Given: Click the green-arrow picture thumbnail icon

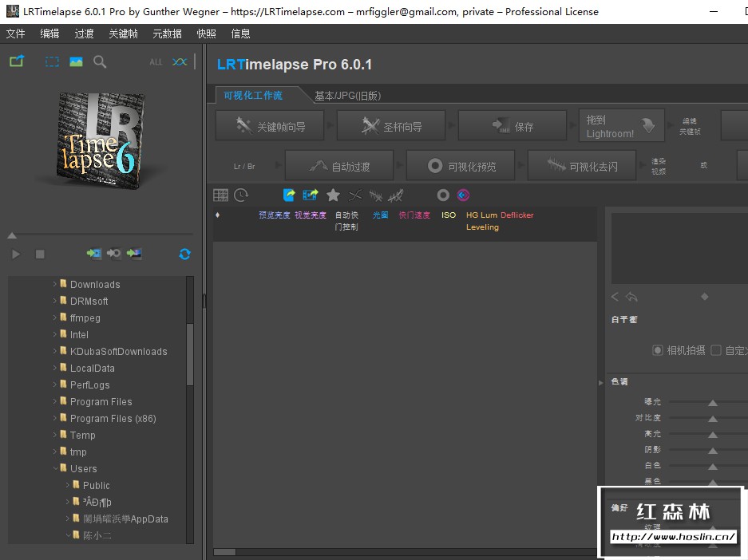Looking at the screenshot, I should coord(134,254).
